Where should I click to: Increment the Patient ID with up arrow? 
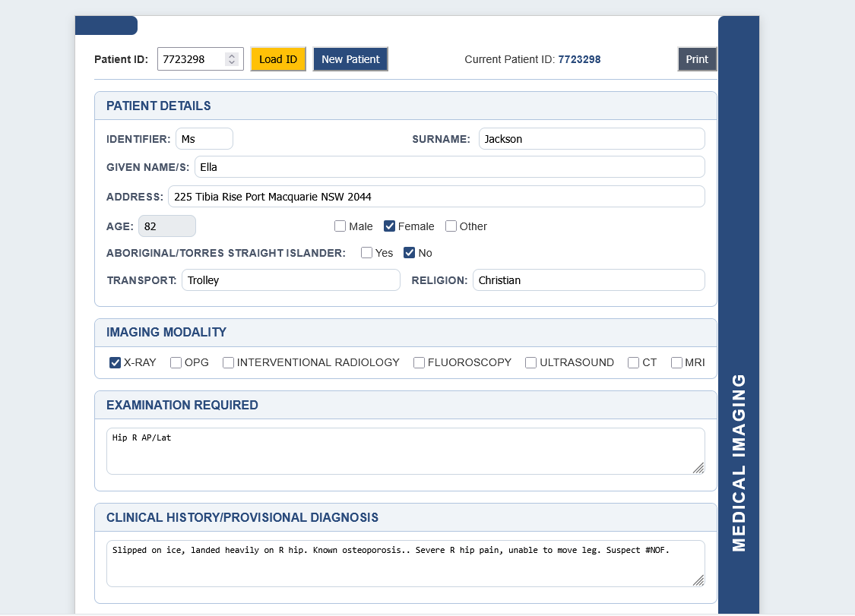(x=232, y=55)
